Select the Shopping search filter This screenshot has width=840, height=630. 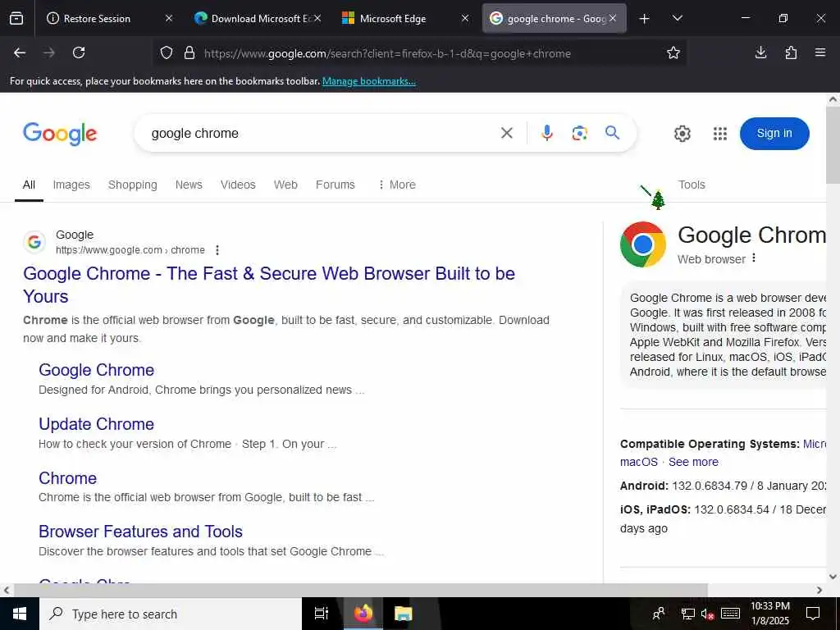(132, 185)
